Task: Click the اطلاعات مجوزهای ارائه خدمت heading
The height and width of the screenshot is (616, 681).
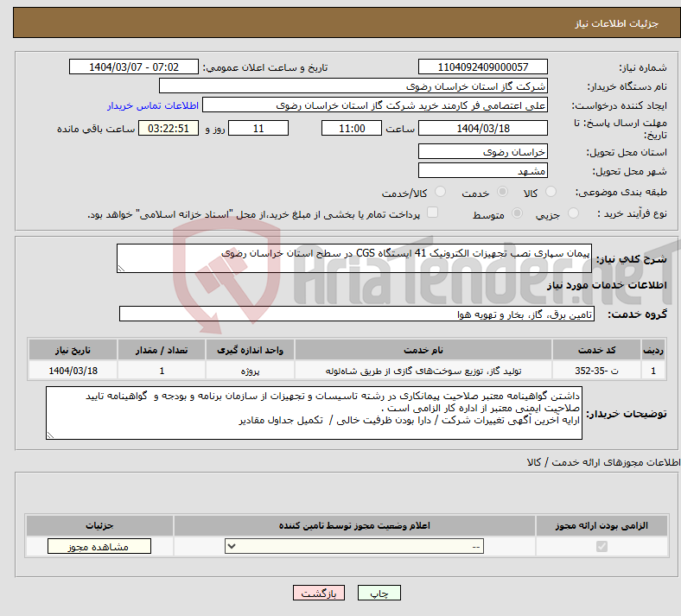Action: (x=604, y=462)
